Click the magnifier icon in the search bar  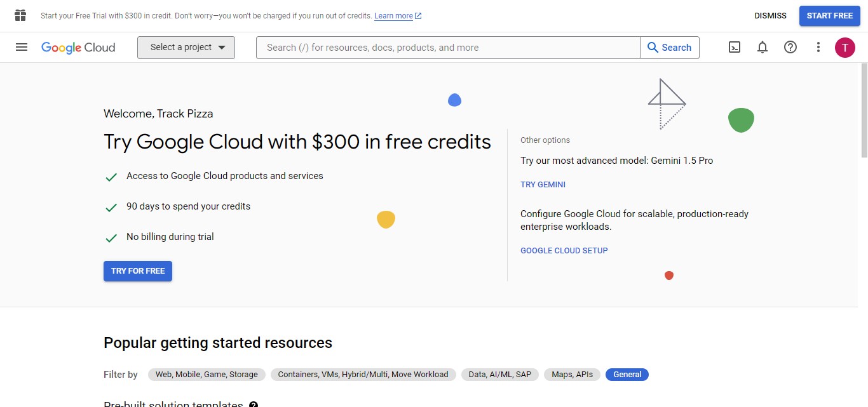coord(652,47)
